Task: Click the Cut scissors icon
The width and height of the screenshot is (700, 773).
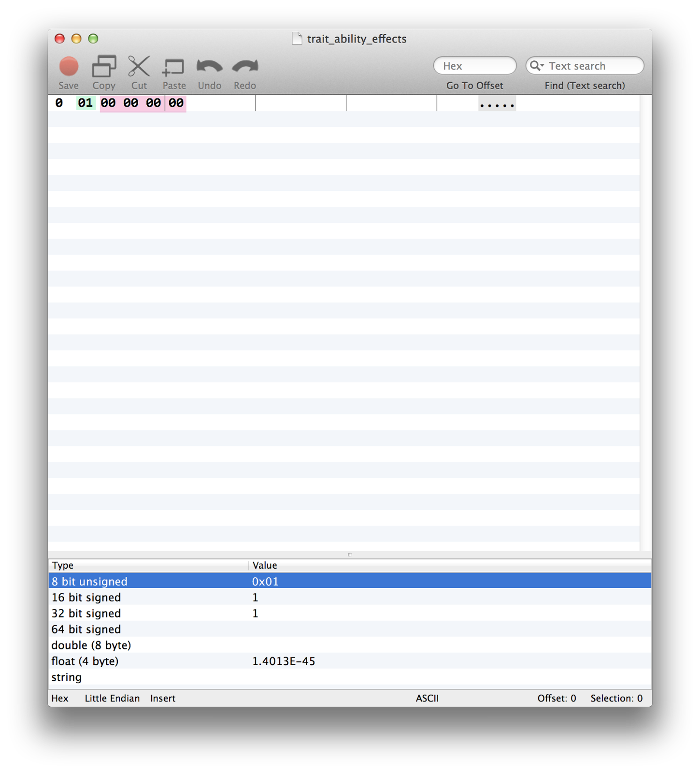Action: pyautogui.click(x=139, y=67)
